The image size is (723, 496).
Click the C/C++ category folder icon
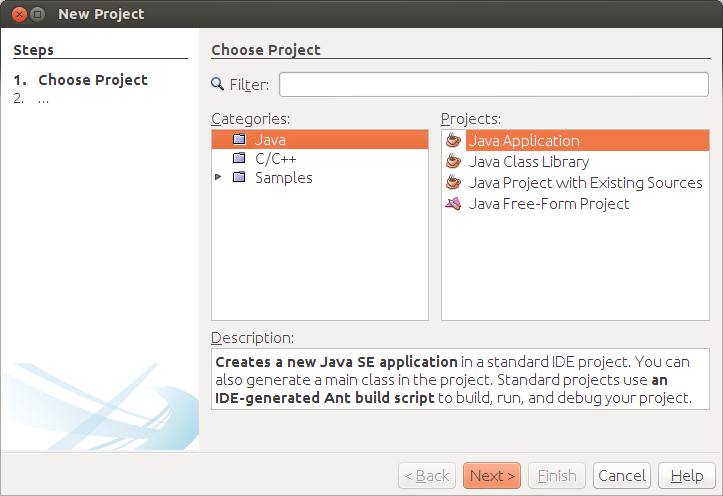pyautogui.click(x=239, y=158)
